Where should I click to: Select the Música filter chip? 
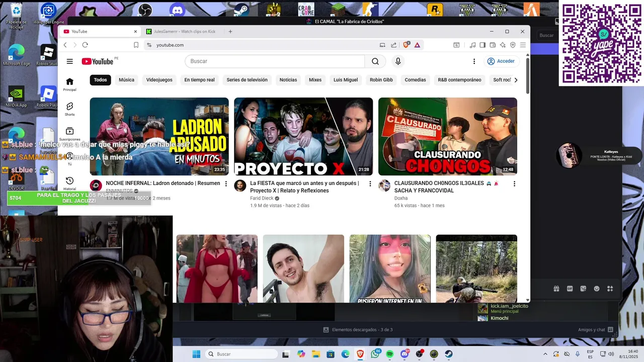[126, 80]
